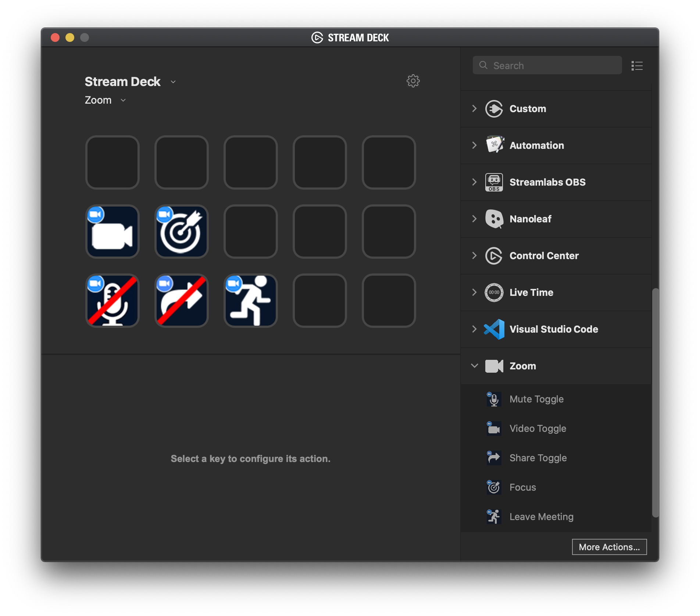Click the Control Center category icon
The height and width of the screenshot is (616, 700).
coord(494,256)
